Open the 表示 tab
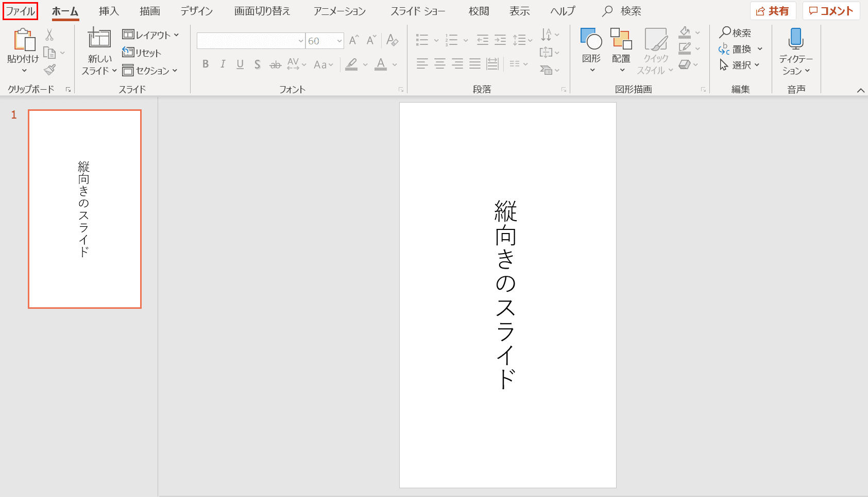The width and height of the screenshot is (868, 497). click(520, 11)
